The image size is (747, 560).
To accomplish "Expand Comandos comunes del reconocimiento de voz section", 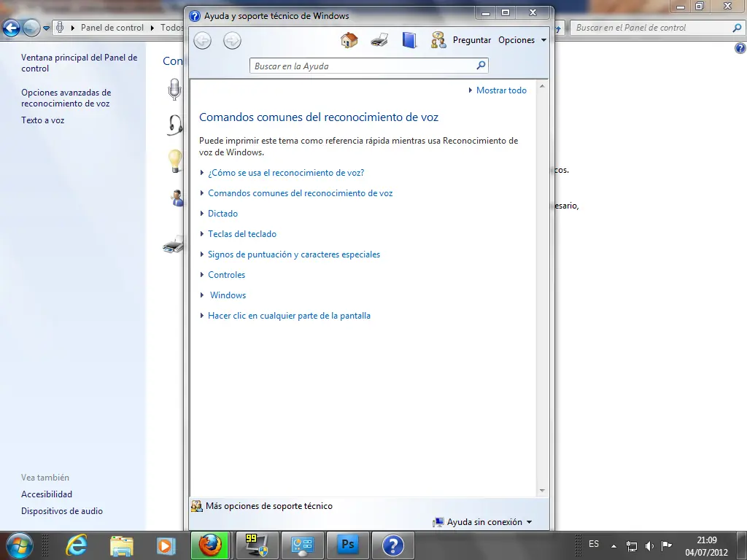I will (x=296, y=193).
